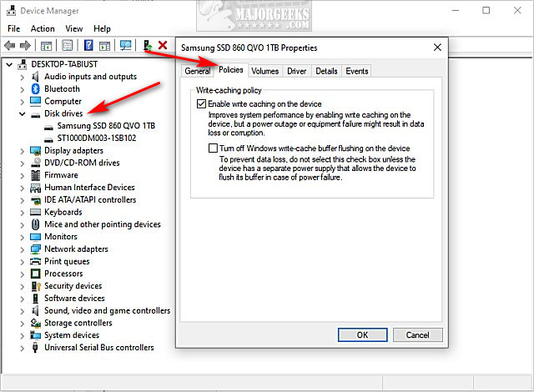Collapse the Disk drives category

pos(23,113)
